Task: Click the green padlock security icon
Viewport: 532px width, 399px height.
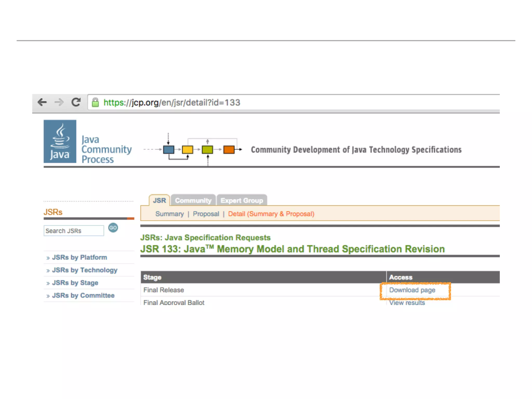Action: (95, 102)
